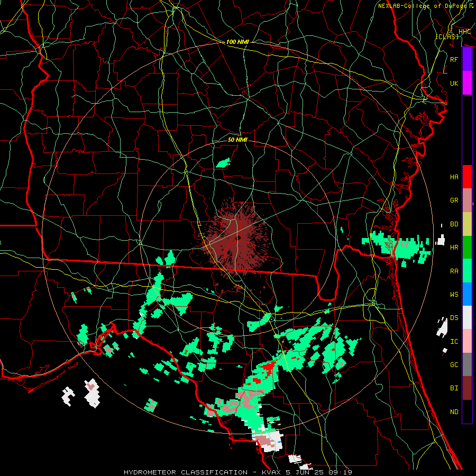
Task: Click the BD legend label
Action: pos(454,224)
